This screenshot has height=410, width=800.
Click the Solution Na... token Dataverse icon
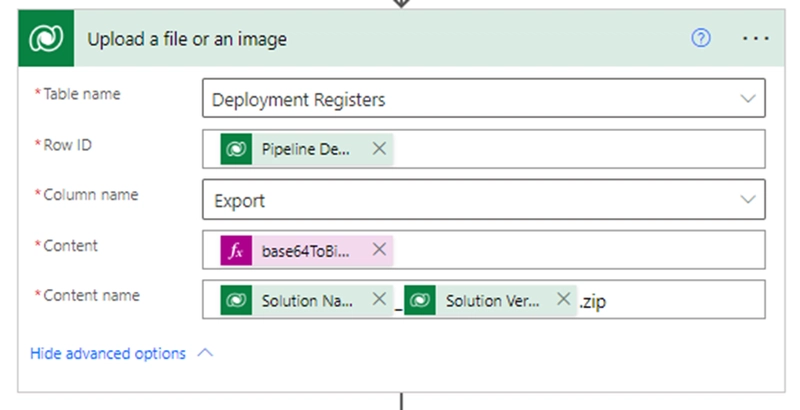237,300
